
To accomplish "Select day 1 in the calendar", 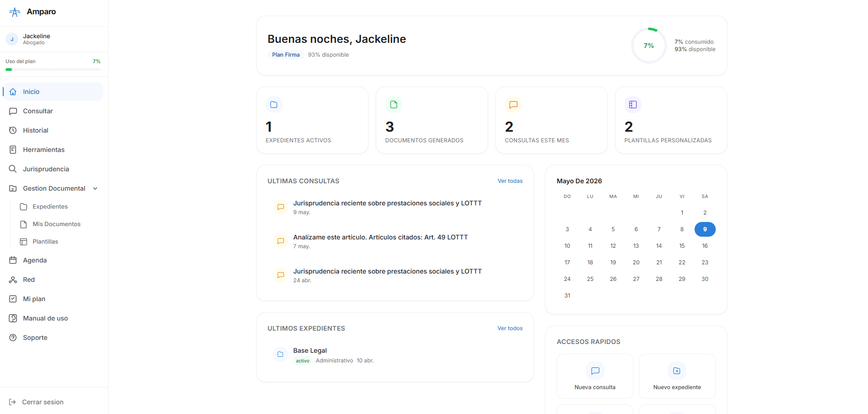I will [x=682, y=213].
